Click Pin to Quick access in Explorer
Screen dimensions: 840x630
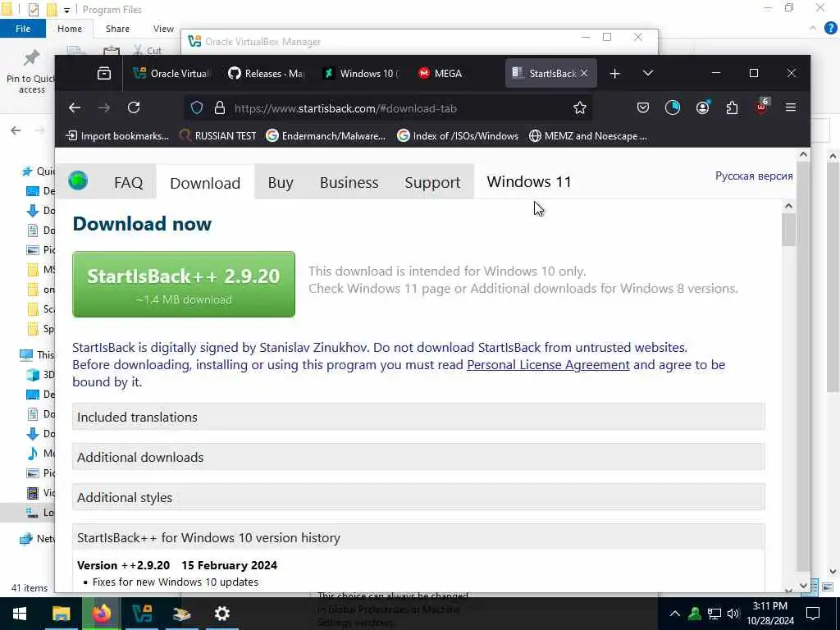(31, 72)
